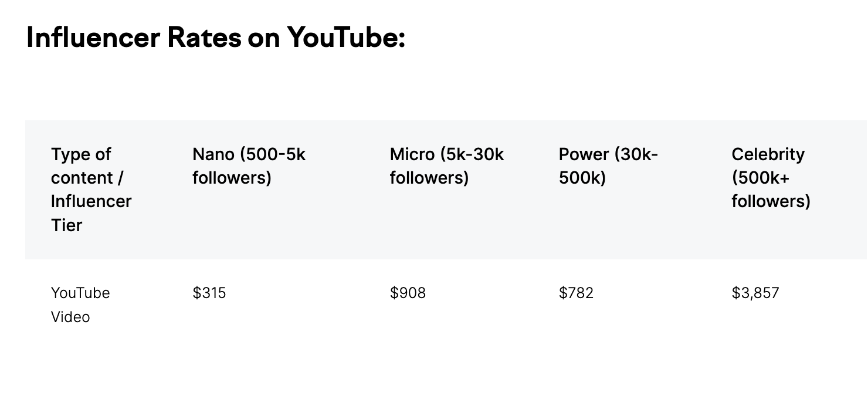This screenshot has width=868, height=399.
Task: Click the word "Rates" in the heading
Action: 204,38
